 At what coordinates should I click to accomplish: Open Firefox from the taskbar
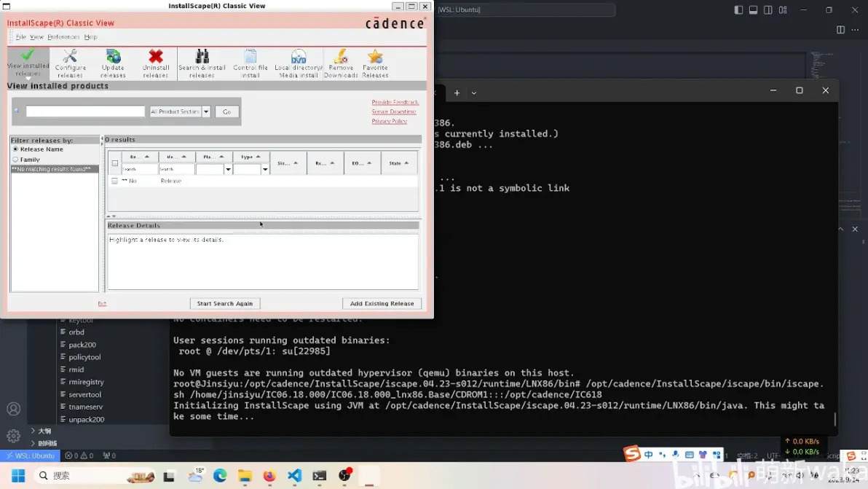tap(269, 476)
